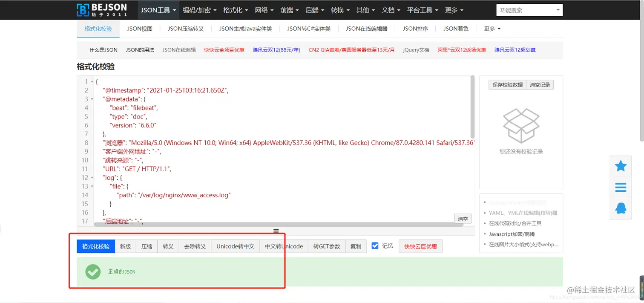This screenshot has height=303, width=644.
Task: Switch to the JSON在线编辑器 tab
Action: coord(367,29)
